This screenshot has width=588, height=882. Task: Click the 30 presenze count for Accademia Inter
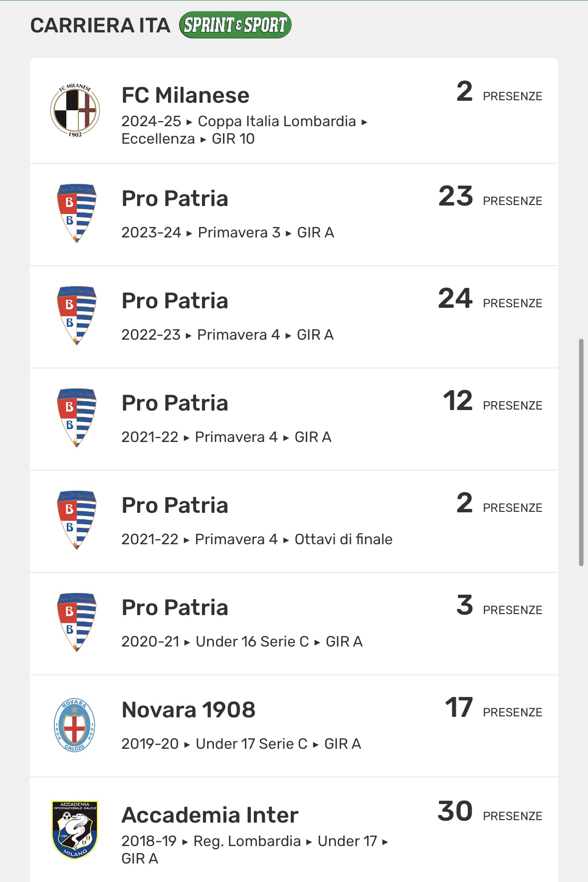[x=455, y=811]
